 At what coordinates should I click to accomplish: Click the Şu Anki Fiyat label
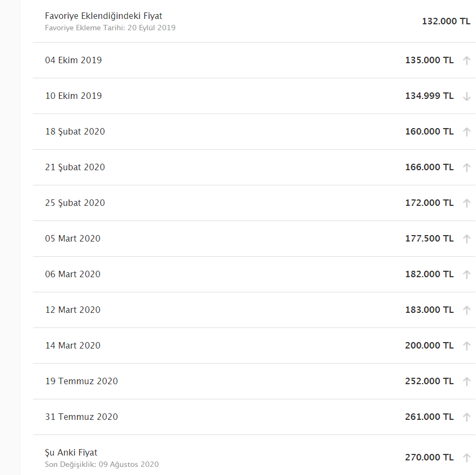(71, 452)
